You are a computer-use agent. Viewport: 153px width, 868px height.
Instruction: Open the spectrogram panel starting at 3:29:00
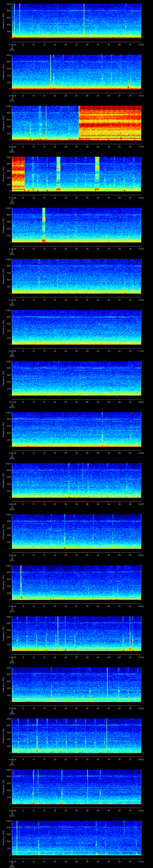click(76, 786)
